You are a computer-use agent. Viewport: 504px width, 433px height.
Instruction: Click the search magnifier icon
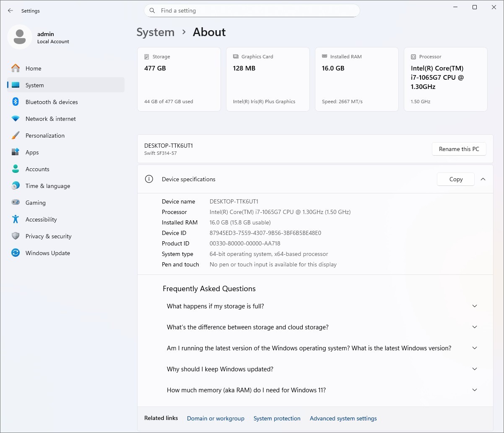pyautogui.click(x=152, y=10)
